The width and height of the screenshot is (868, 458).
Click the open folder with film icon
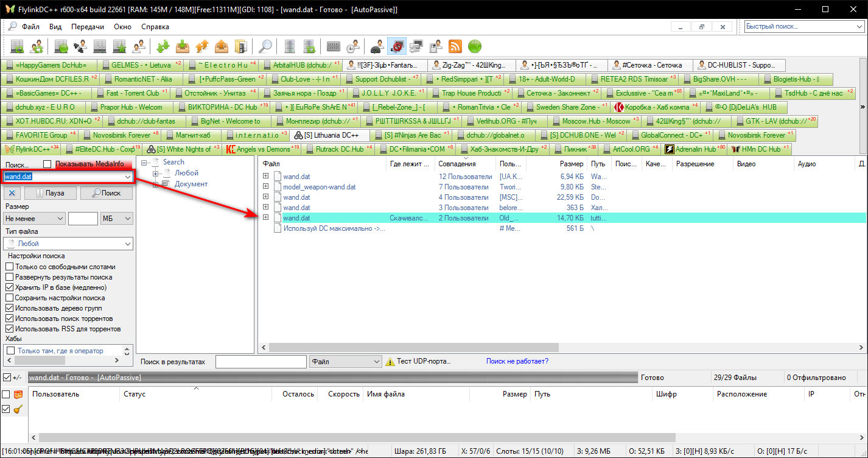click(x=241, y=46)
